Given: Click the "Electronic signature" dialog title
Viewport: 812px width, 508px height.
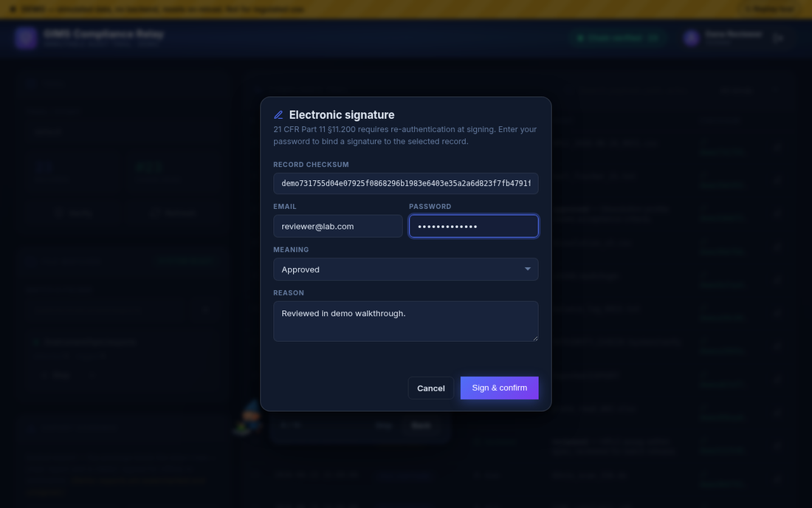Looking at the screenshot, I should click(341, 115).
